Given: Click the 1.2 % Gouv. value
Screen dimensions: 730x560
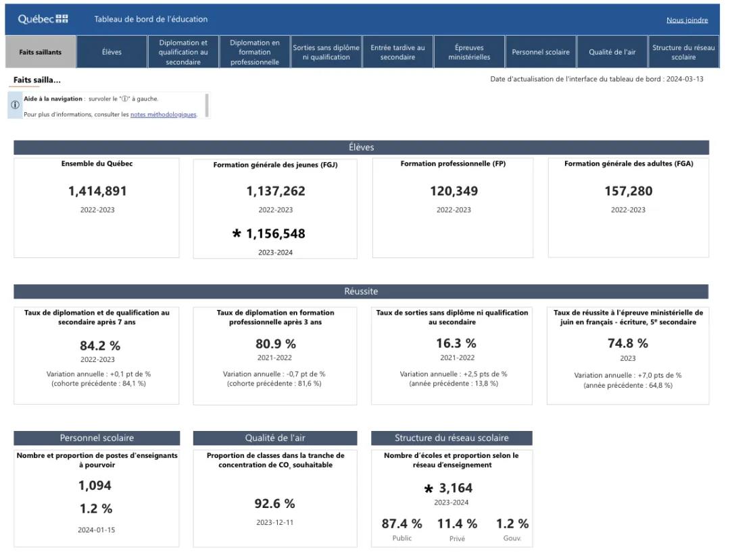Looking at the screenshot, I should (x=512, y=524).
